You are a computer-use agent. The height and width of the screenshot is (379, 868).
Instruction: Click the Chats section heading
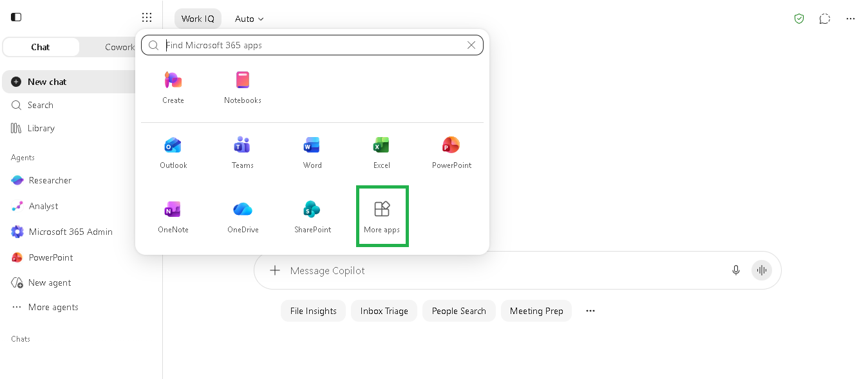point(21,339)
